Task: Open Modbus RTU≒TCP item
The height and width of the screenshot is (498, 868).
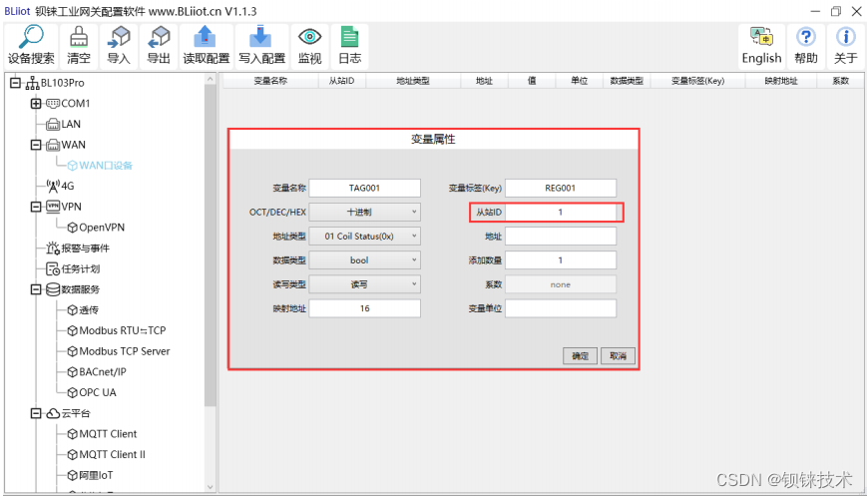Action: pos(123,330)
